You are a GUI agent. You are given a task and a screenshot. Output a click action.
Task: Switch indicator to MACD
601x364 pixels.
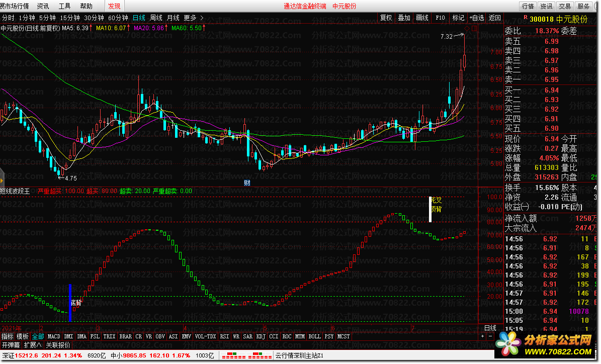(54, 336)
